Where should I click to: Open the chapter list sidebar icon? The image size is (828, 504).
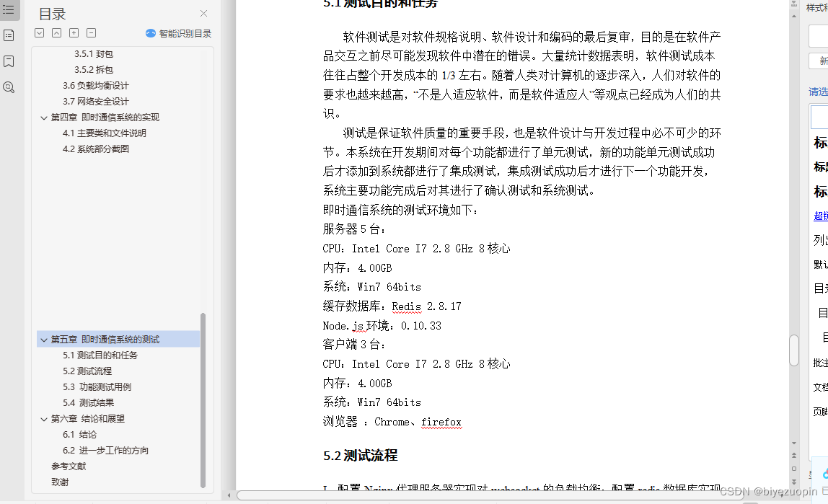(x=9, y=35)
